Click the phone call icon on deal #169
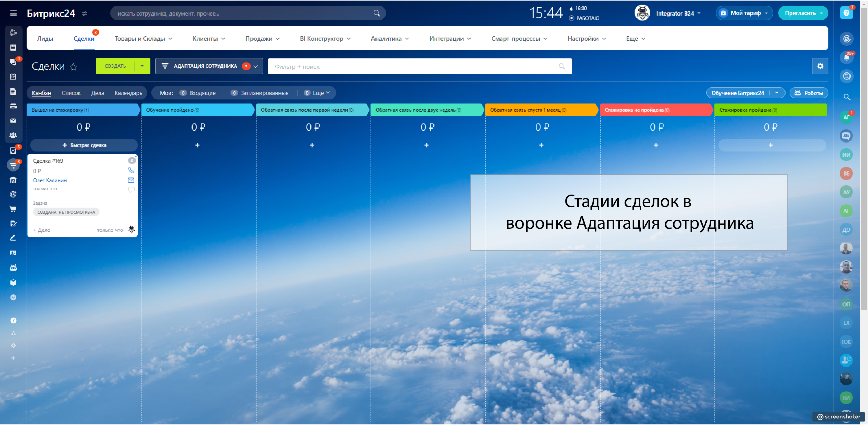Image resolution: width=868 pixels, height=425 pixels. (131, 170)
